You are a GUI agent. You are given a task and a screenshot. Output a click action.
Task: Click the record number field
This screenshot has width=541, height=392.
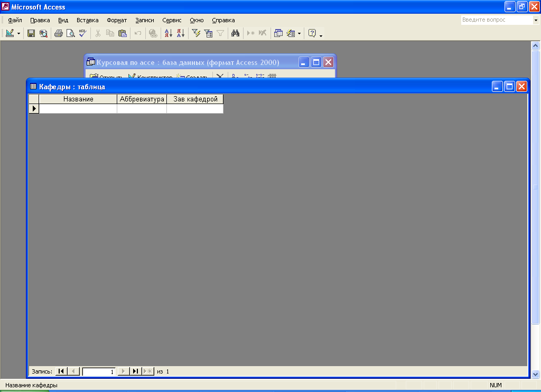point(99,371)
